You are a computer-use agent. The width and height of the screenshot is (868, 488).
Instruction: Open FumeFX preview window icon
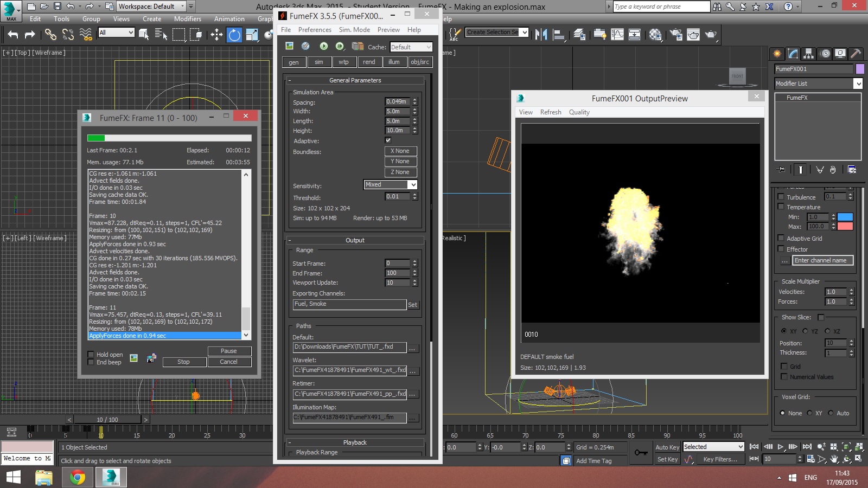point(290,46)
